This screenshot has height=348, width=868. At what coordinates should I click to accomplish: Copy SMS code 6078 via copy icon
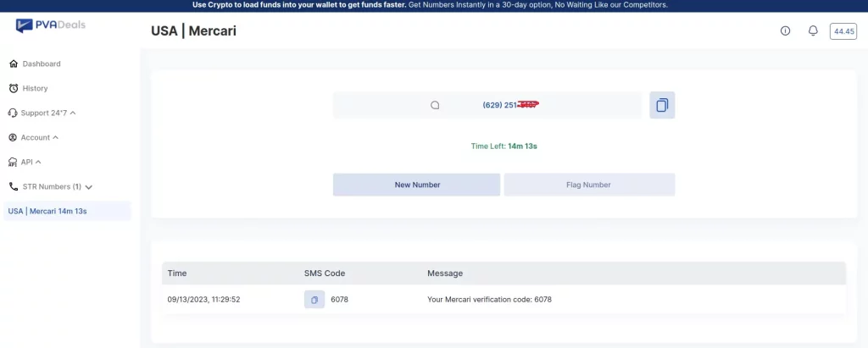click(314, 299)
